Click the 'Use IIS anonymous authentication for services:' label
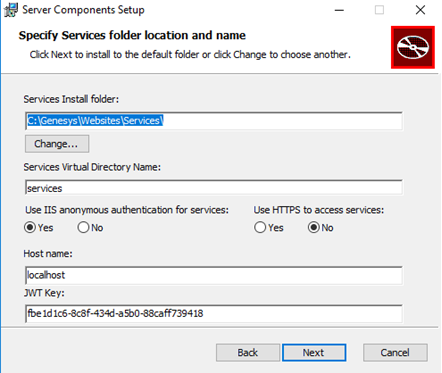 tap(127, 210)
